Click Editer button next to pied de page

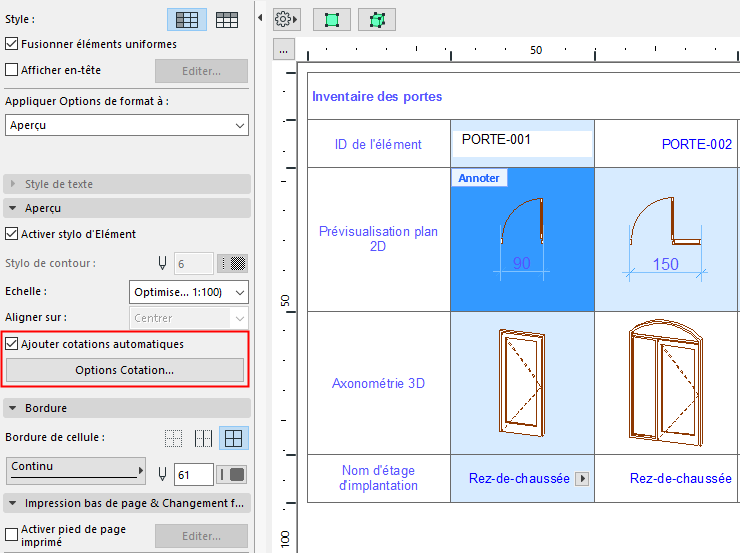[x=202, y=536]
